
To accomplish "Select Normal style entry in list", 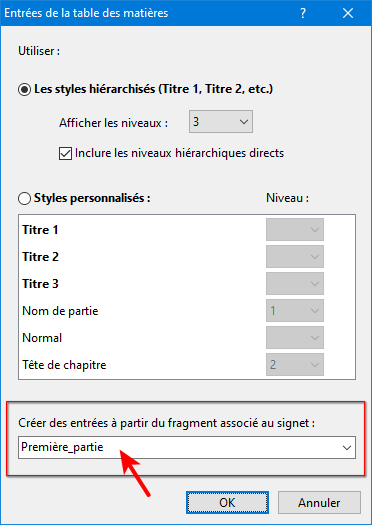I will 42,338.
